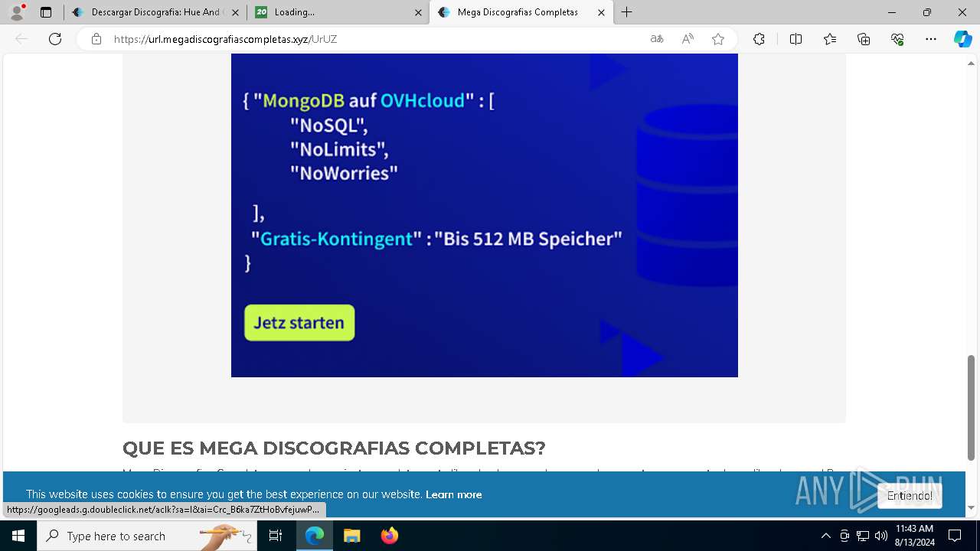The height and width of the screenshot is (551, 980).
Task: Open Microsoft Edge taskbar icon
Action: click(315, 536)
